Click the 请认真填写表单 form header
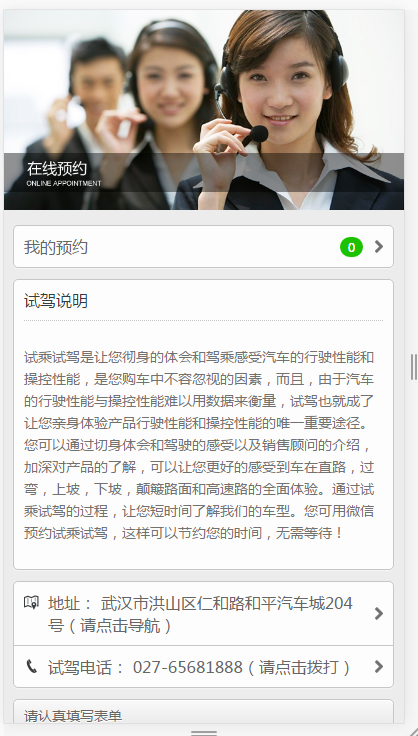The width and height of the screenshot is (418, 736). click(73, 716)
